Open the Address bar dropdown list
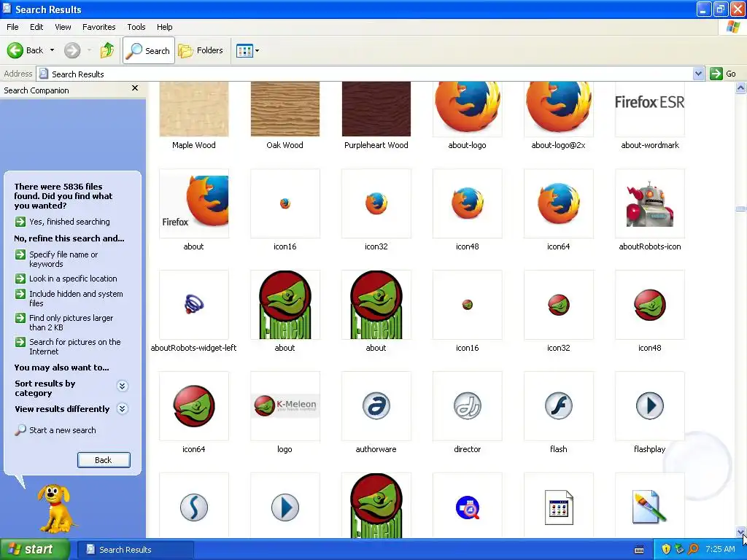This screenshot has height=560, width=747. pyautogui.click(x=698, y=74)
